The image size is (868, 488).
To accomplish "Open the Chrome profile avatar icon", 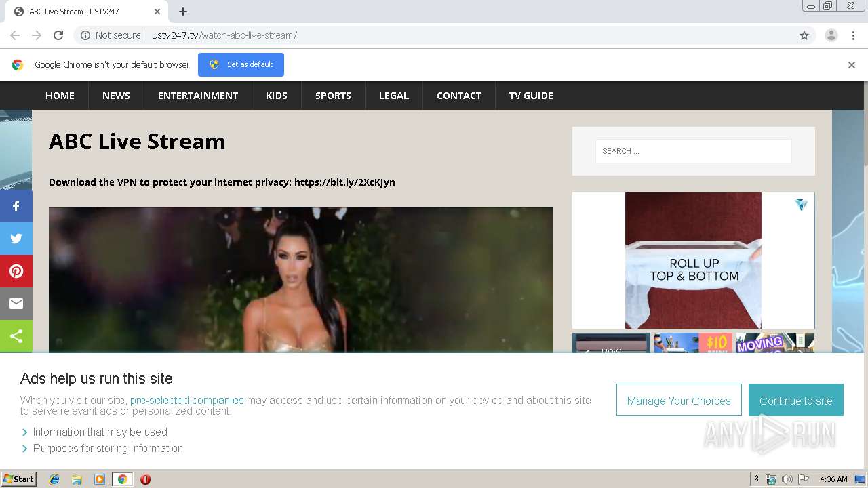I will tap(831, 35).
